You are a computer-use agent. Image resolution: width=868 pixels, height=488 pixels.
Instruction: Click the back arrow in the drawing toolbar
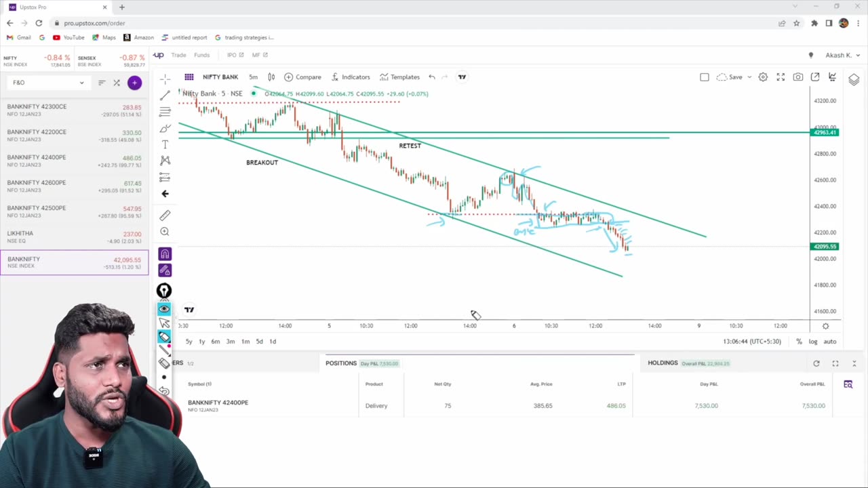[x=165, y=194]
